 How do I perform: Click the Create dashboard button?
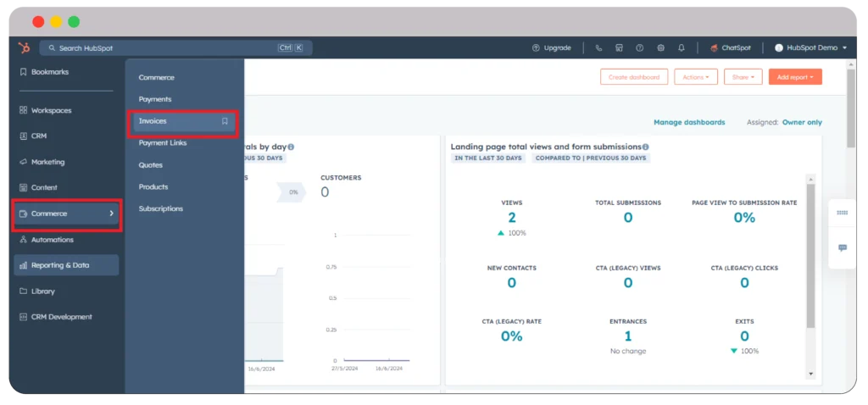634,77
